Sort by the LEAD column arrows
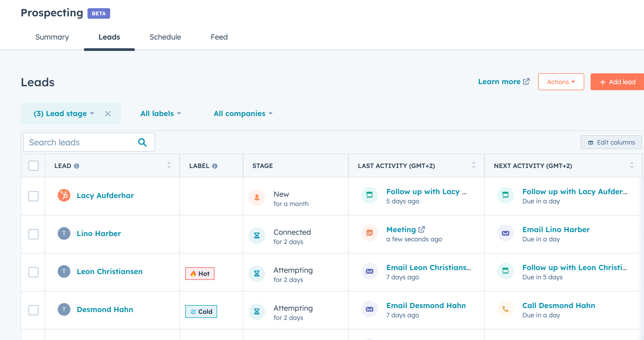644x340 pixels. click(169, 165)
